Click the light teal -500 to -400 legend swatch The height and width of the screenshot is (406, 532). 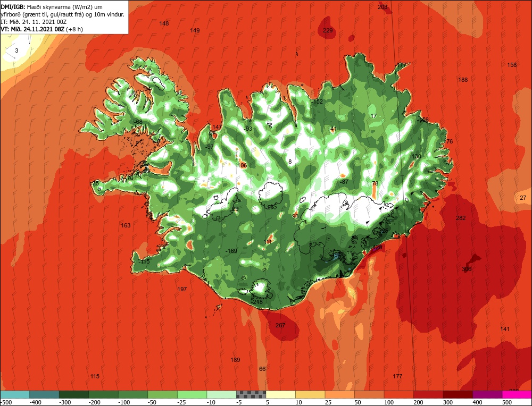pyautogui.click(x=15, y=394)
